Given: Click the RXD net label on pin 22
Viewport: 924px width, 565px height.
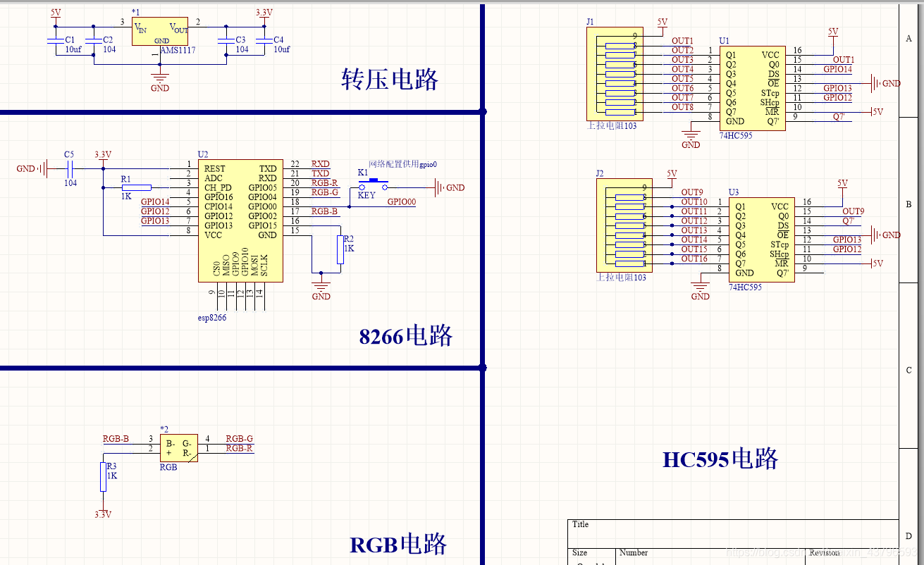Looking at the screenshot, I should point(320,164).
